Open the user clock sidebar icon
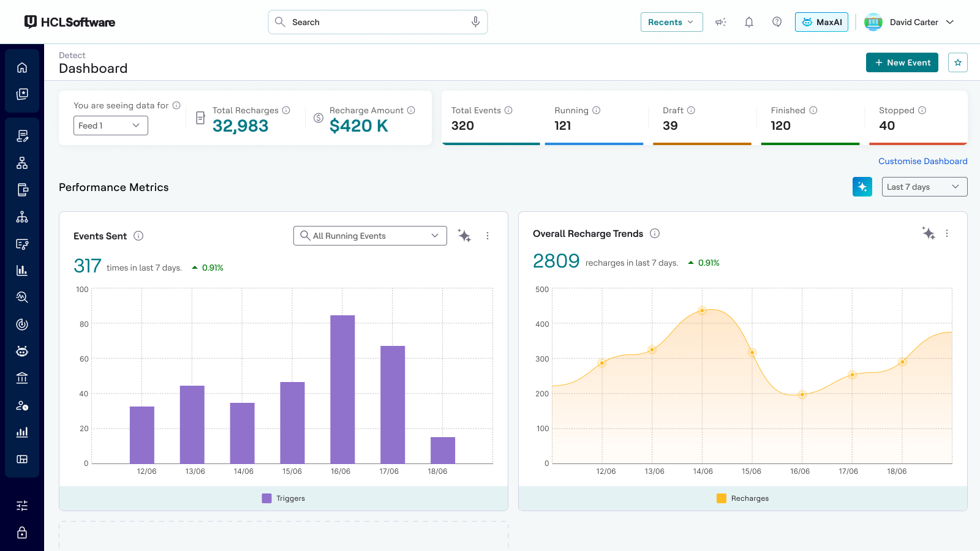The image size is (980, 551). click(22, 405)
